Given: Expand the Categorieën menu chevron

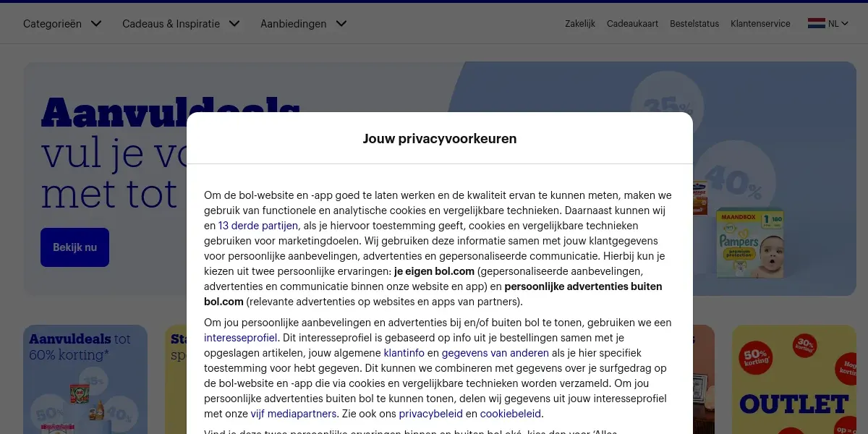Looking at the screenshot, I should (96, 24).
